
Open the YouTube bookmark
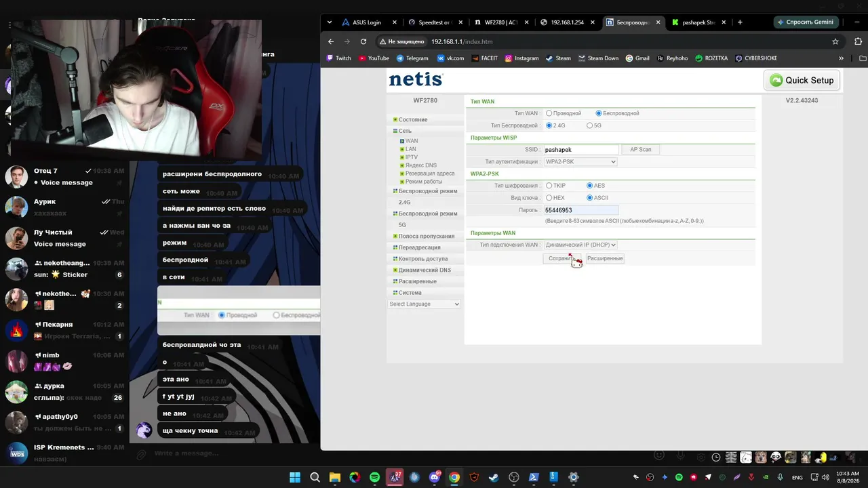(x=374, y=58)
